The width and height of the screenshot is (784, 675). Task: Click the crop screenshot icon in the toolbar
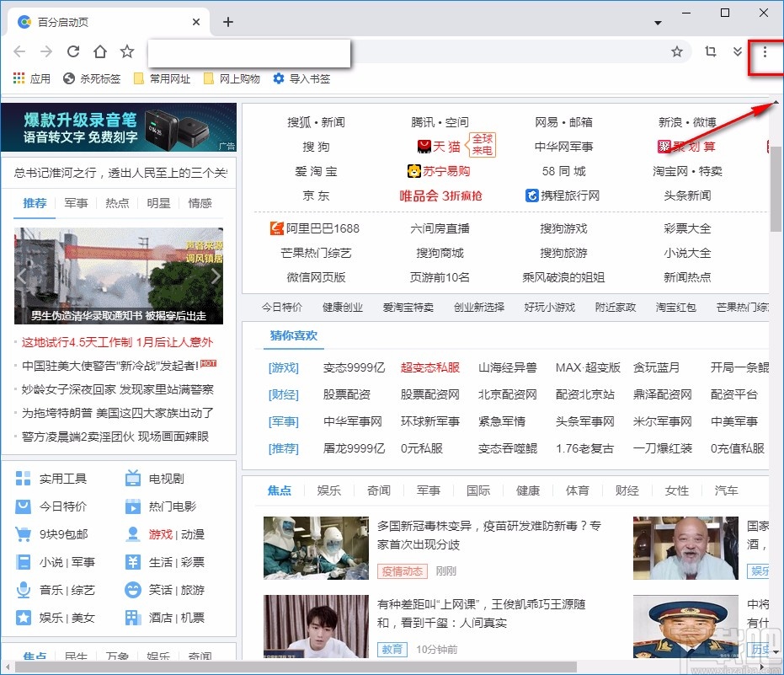(711, 51)
